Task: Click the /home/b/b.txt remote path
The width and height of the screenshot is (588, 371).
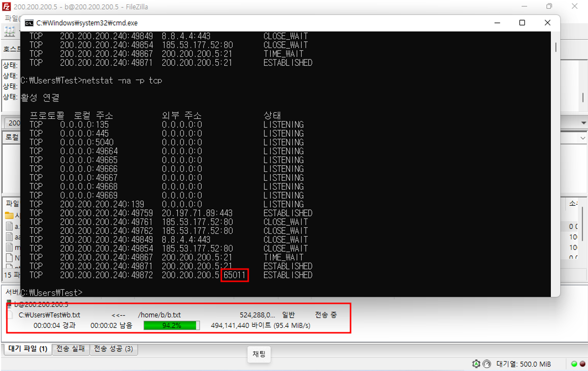Action: (x=159, y=315)
